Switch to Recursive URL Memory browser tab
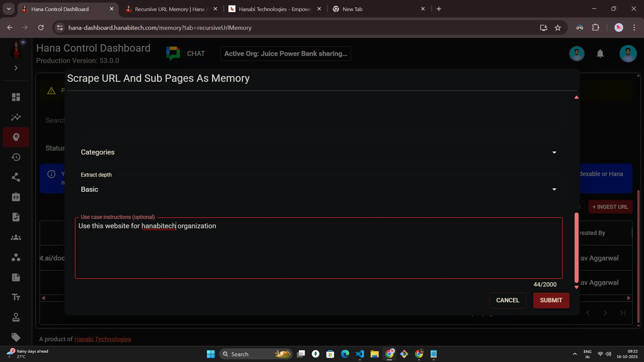The width and height of the screenshot is (644, 362). 169,9
